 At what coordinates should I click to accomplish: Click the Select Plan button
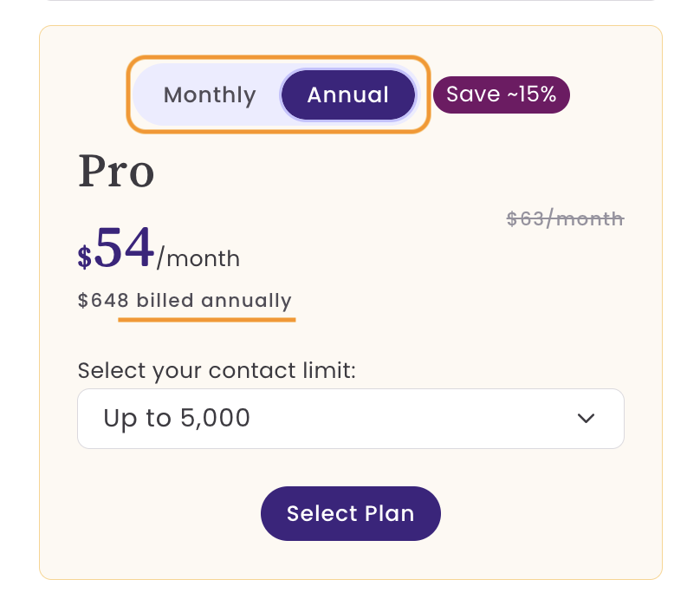351,514
